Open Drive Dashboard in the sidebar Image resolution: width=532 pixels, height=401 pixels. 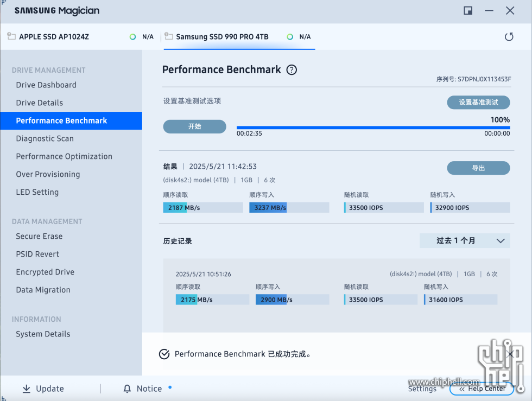tap(46, 85)
